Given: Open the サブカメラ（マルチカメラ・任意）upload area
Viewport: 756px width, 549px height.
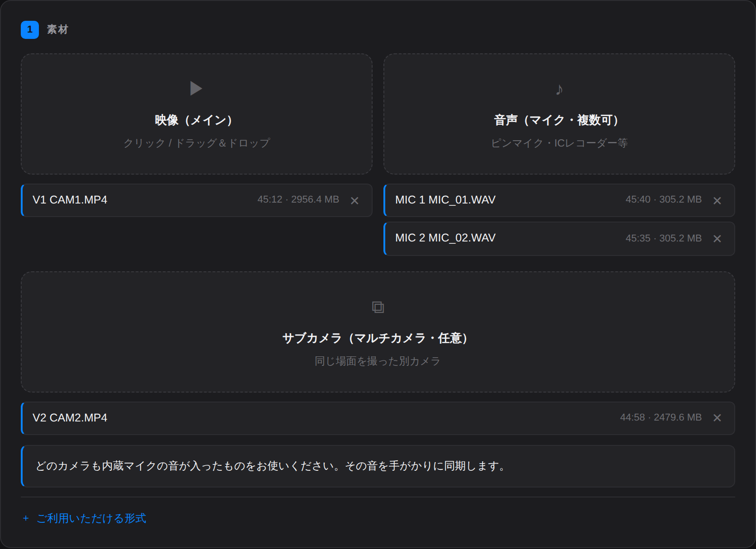Looking at the screenshot, I should click(x=378, y=332).
